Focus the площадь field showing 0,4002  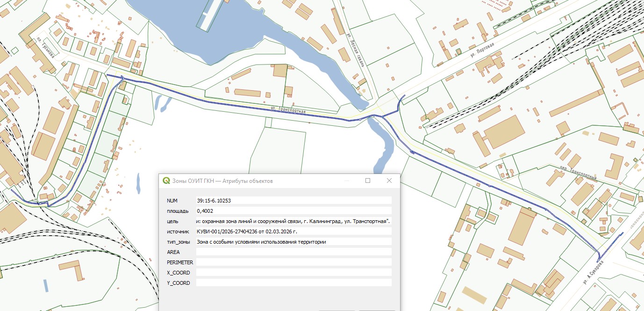point(293,210)
